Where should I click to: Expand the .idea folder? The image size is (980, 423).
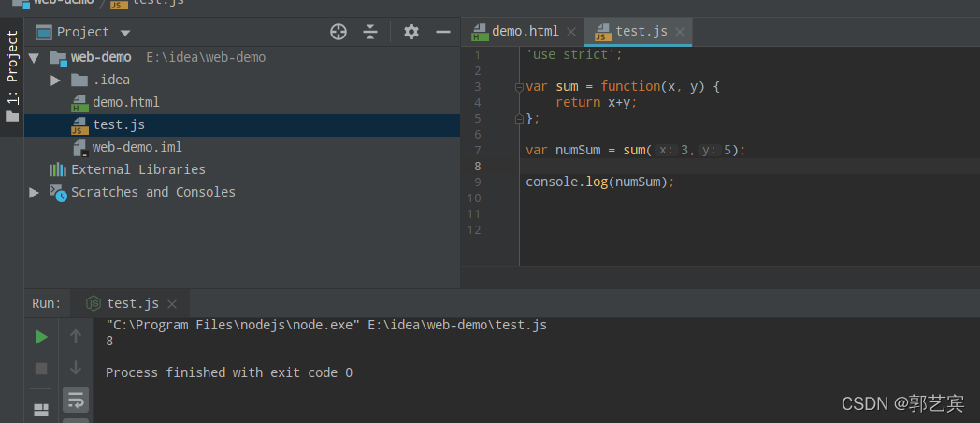point(55,80)
